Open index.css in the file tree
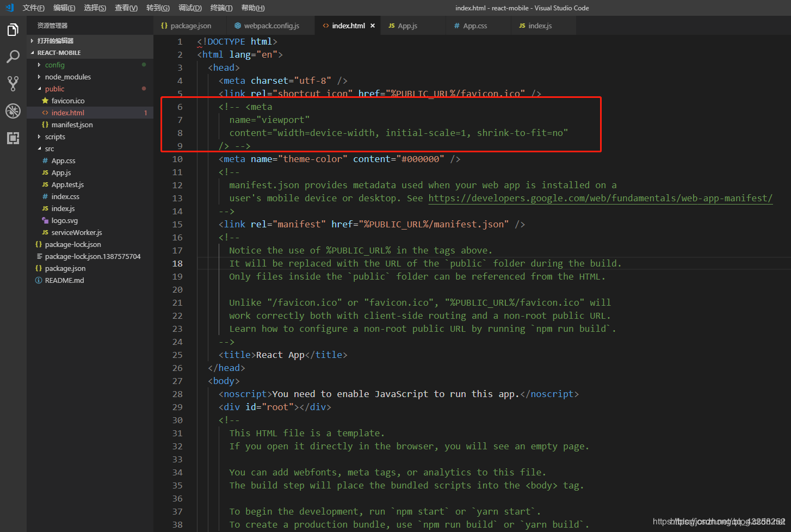This screenshot has height=532, width=791. 90,196
